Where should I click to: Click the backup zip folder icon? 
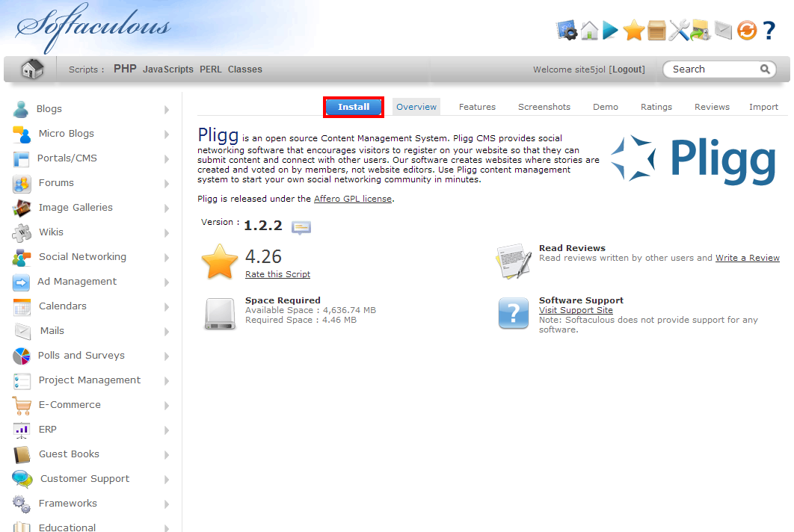pos(701,31)
